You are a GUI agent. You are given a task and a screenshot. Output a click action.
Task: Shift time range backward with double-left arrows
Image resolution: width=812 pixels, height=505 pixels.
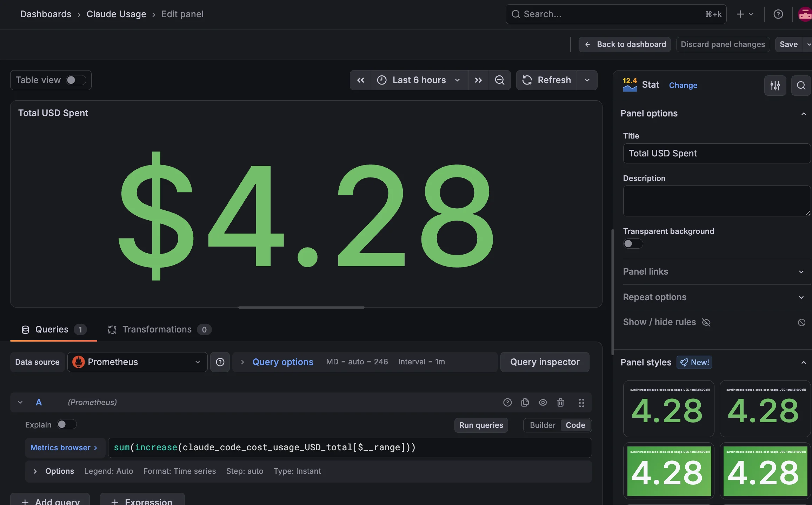(x=360, y=80)
